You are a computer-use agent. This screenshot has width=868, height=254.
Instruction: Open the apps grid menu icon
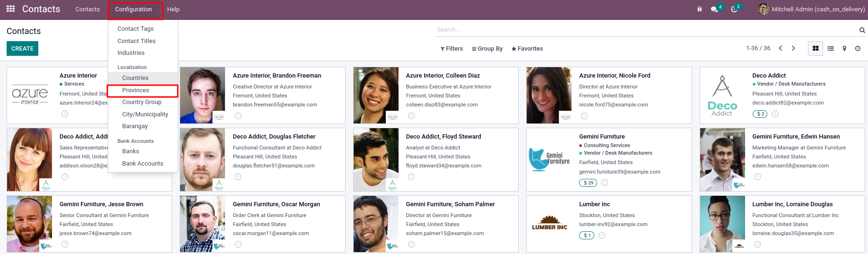click(10, 9)
